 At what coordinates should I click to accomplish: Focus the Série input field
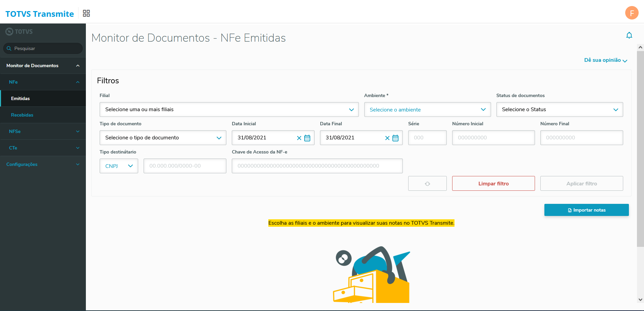[x=427, y=138]
